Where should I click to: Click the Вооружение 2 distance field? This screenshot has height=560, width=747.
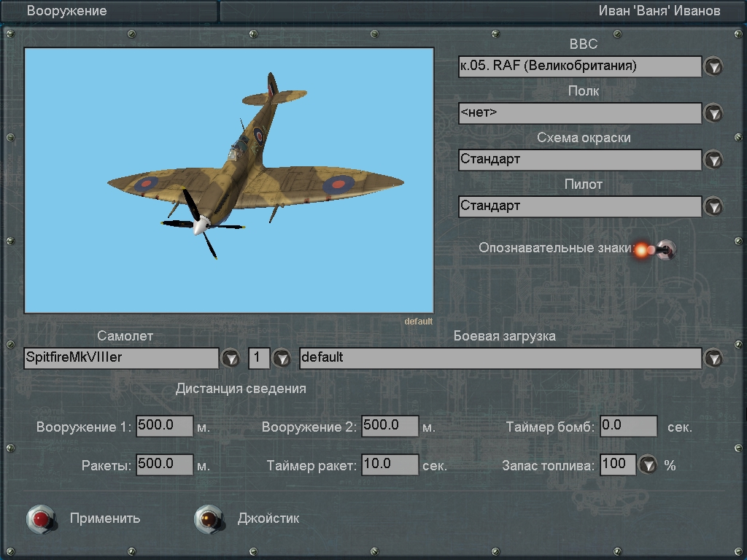pos(390,426)
